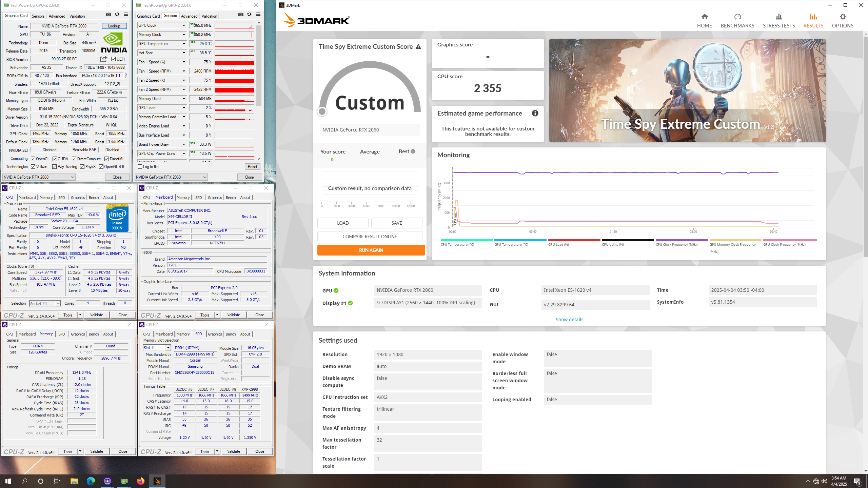Screen dimensions: 868x488
Task: Open 3DMark Benchmarks section
Action: click(x=737, y=21)
